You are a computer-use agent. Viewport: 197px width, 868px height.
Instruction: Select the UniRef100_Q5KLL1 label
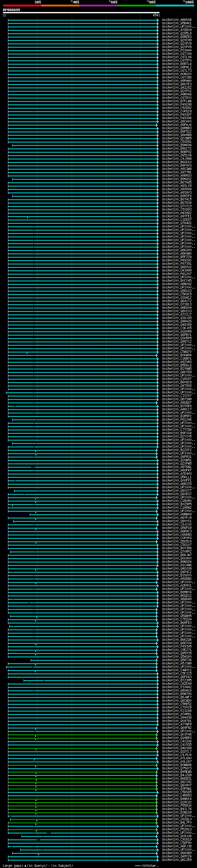tap(177, 477)
